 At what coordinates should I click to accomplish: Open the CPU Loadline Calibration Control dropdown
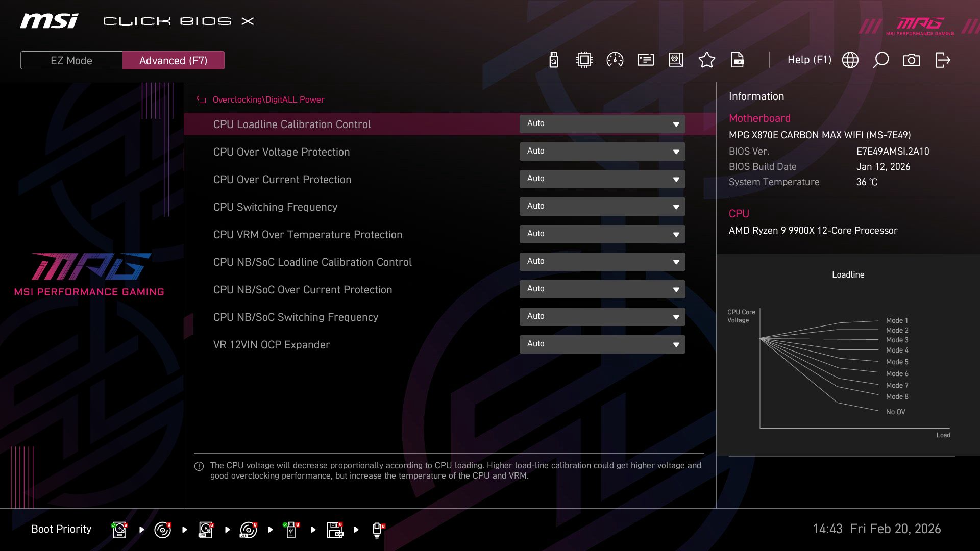tap(602, 123)
